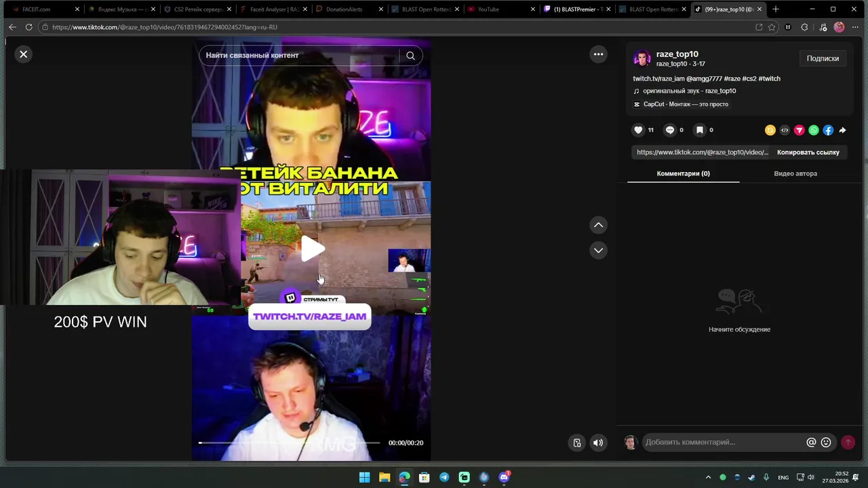Seek on the video progress bar
Image resolution: width=868 pixels, height=488 pixels.
pos(290,443)
